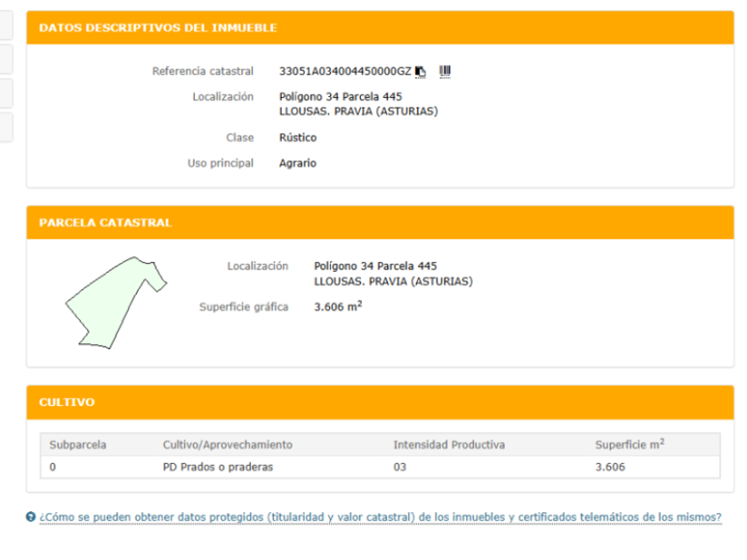Viewport: 747px width, 560px height.
Task: Click the 'Uso principal' label
Action: 221,164
